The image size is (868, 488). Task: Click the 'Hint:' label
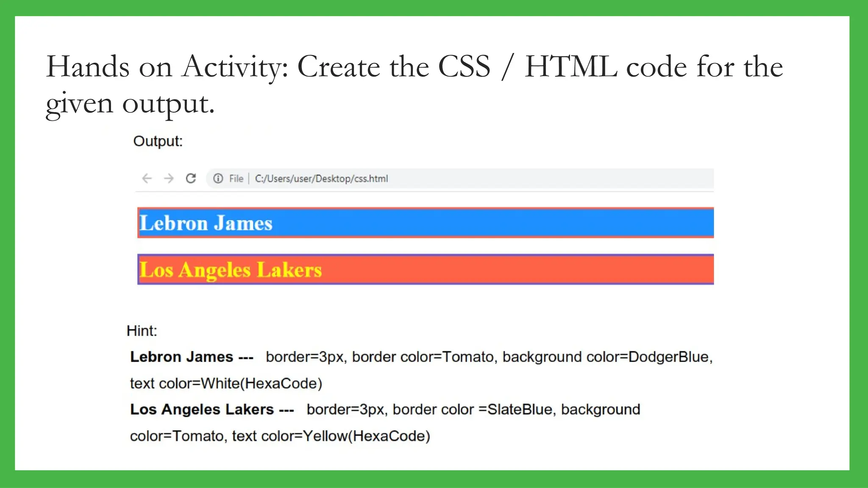tap(142, 331)
